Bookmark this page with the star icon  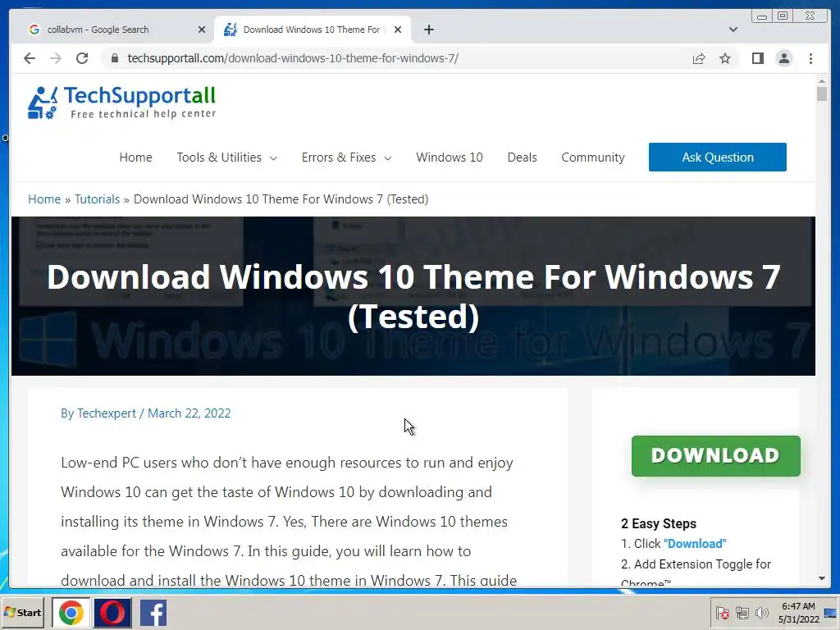coord(725,58)
